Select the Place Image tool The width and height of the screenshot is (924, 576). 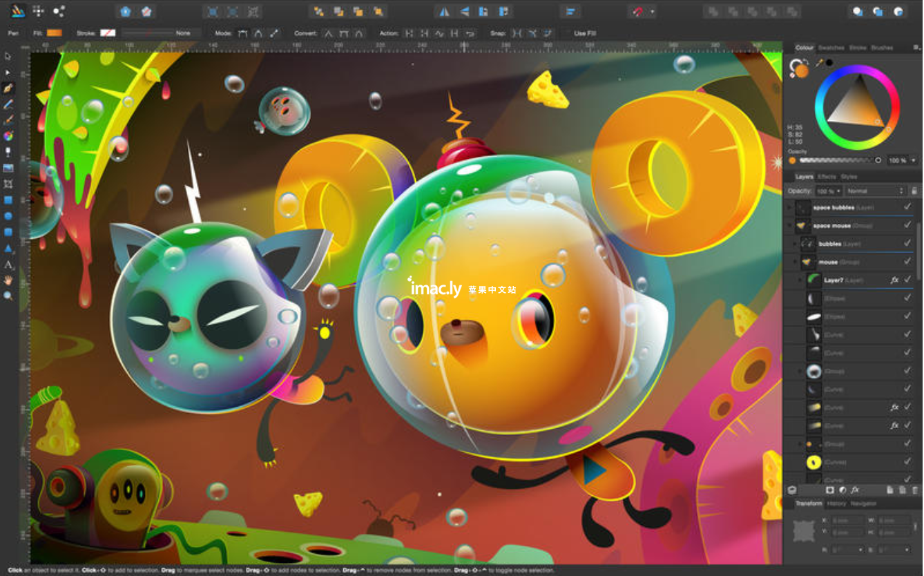[8, 168]
